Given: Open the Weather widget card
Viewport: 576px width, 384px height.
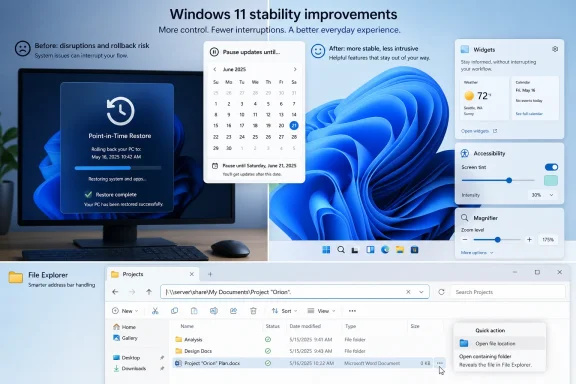Looking at the screenshot, I should tap(485, 98).
